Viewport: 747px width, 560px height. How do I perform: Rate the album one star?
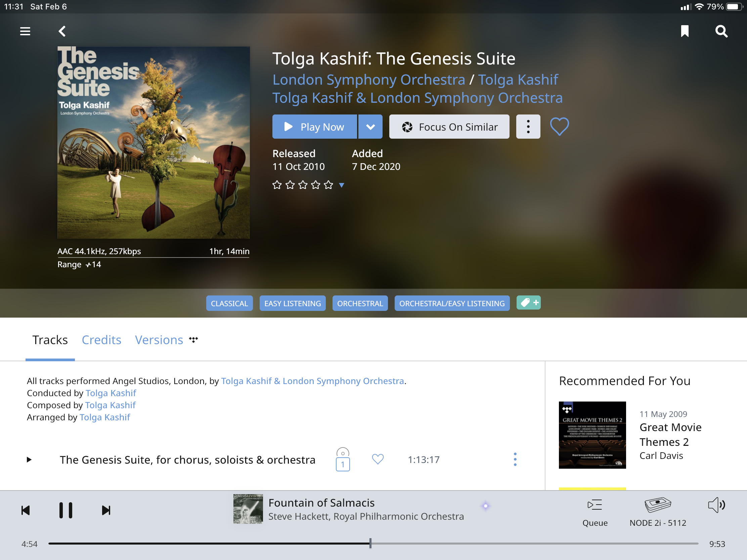point(277,185)
